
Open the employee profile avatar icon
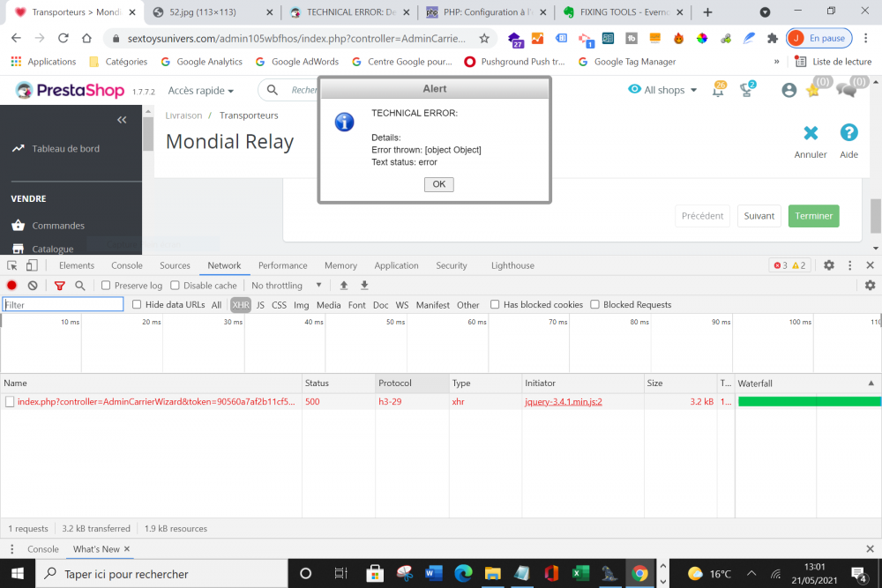coord(789,90)
